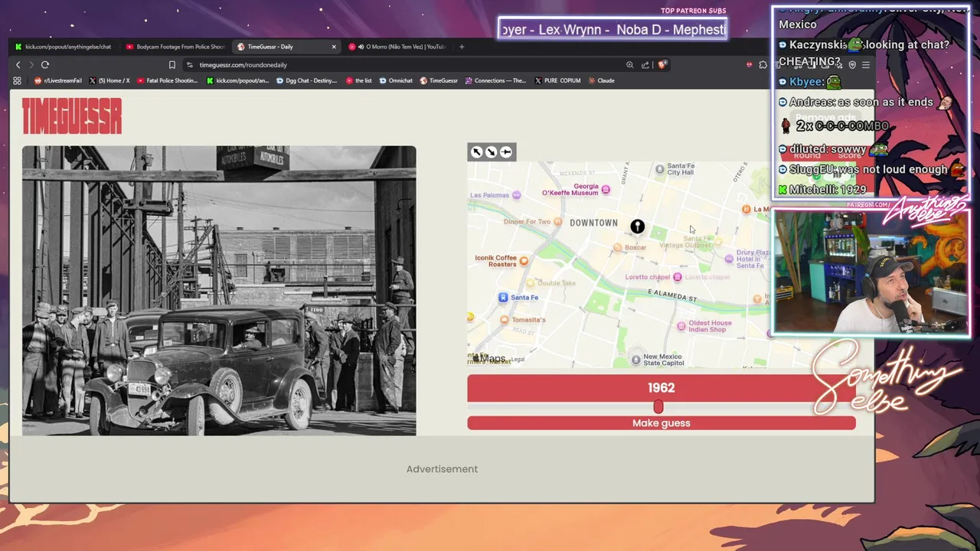Screen dimensions: 980x551
Task: Select Drury Plaza Hotel map marker
Action: (729, 259)
